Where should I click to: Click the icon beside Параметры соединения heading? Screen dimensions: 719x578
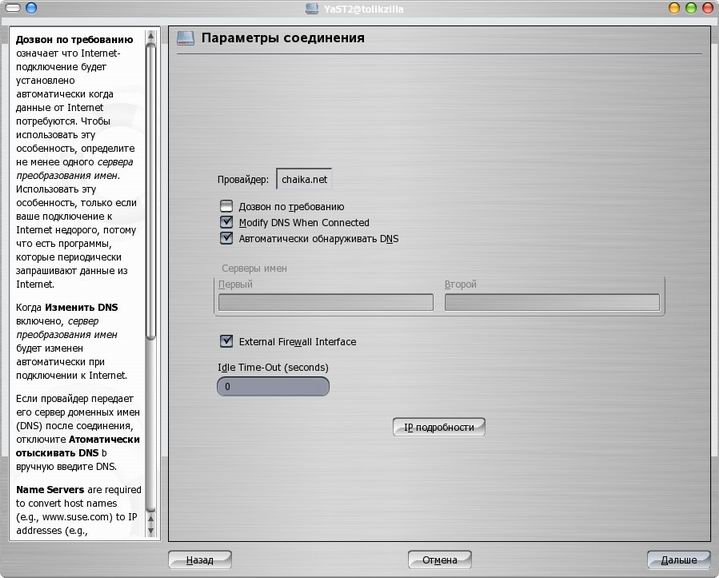(x=185, y=38)
